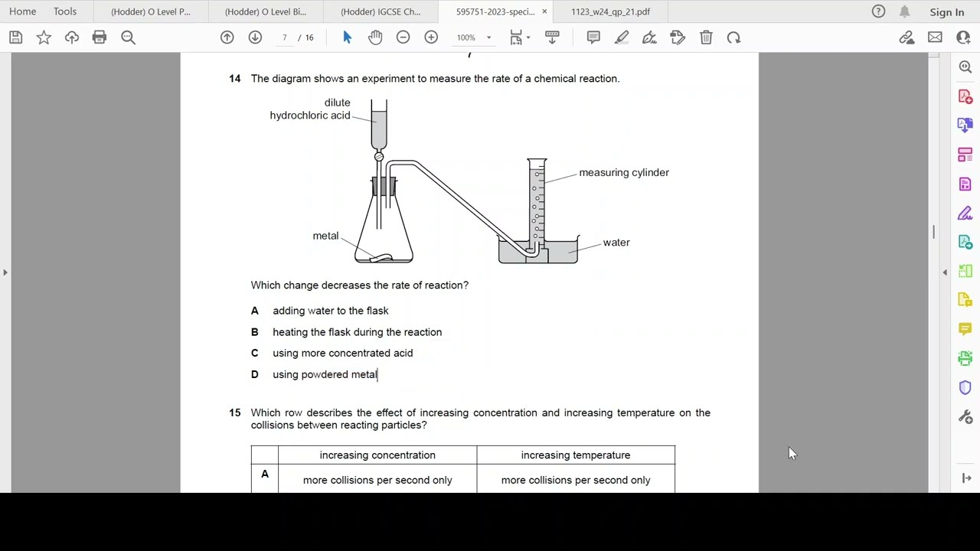The width and height of the screenshot is (980, 551).
Task: Open the Tools tab
Action: (65, 11)
